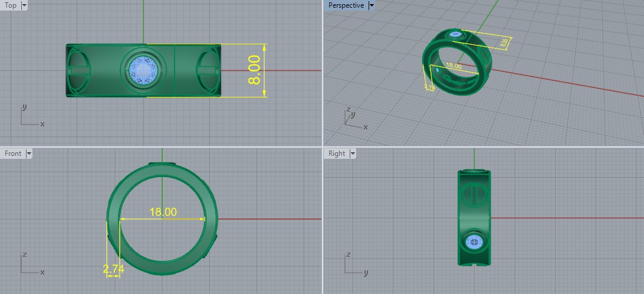Select the 8.00 dimension in Top view
644x294 pixels.
tap(255, 70)
